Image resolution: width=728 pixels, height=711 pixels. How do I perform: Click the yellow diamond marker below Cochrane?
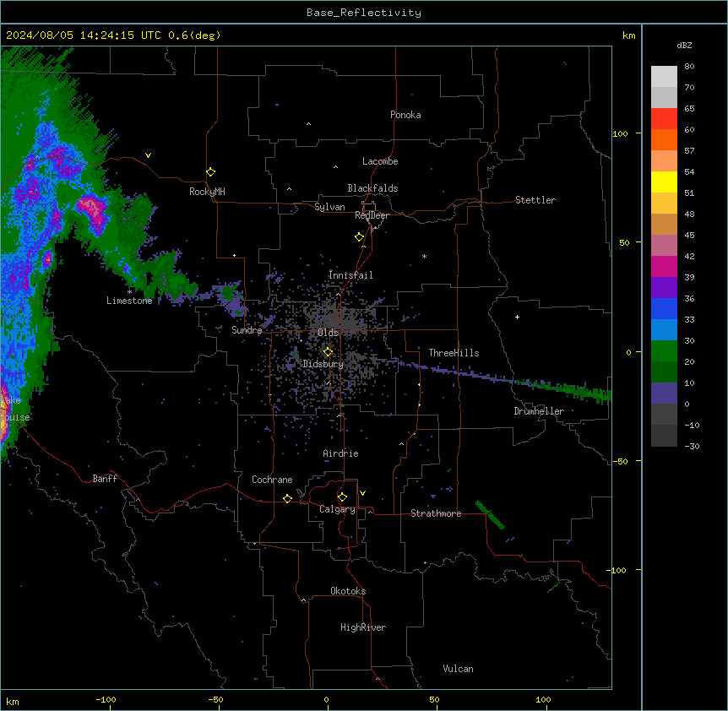[287, 498]
